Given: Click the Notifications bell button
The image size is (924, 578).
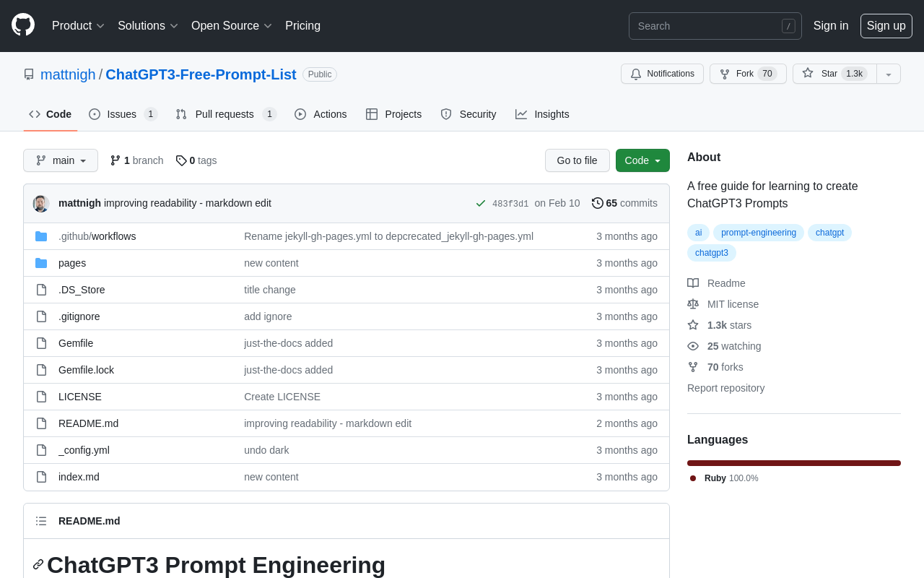Looking at the screenshot, I should coord(662,74).
